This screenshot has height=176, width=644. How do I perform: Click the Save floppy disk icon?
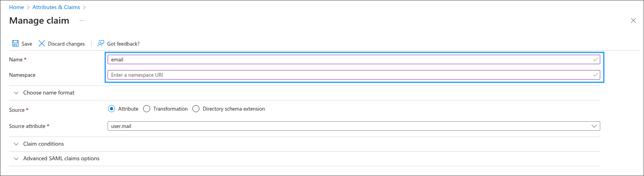pyautogui.click(x=15, y=43)
